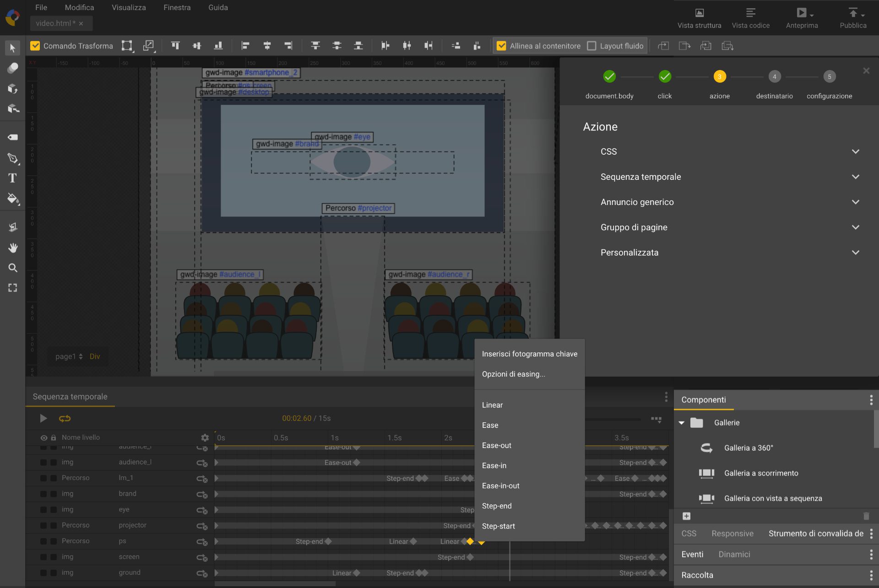The width and height of the screenshot is (879, 588).
Task: Uncheck the Comando Trasforma checkbox
Action: [x=35, y=46]
